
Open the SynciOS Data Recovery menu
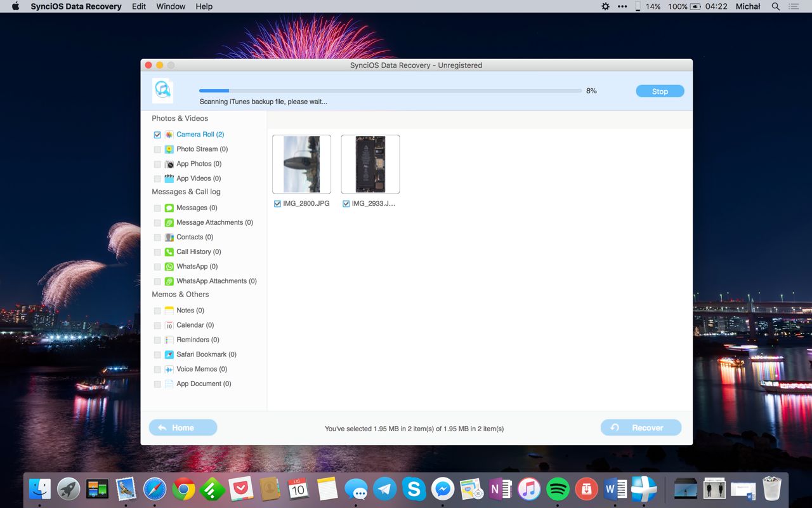coord(76,6)
